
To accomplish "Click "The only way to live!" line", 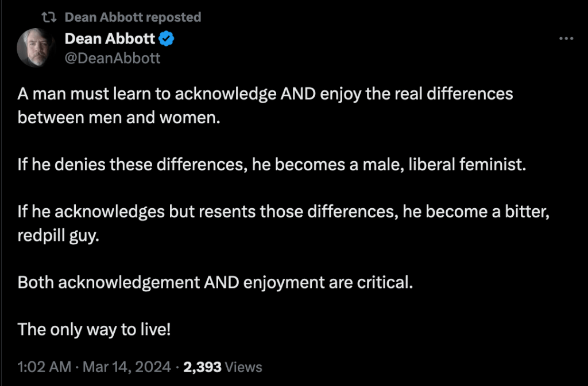I will coord(94,329).
